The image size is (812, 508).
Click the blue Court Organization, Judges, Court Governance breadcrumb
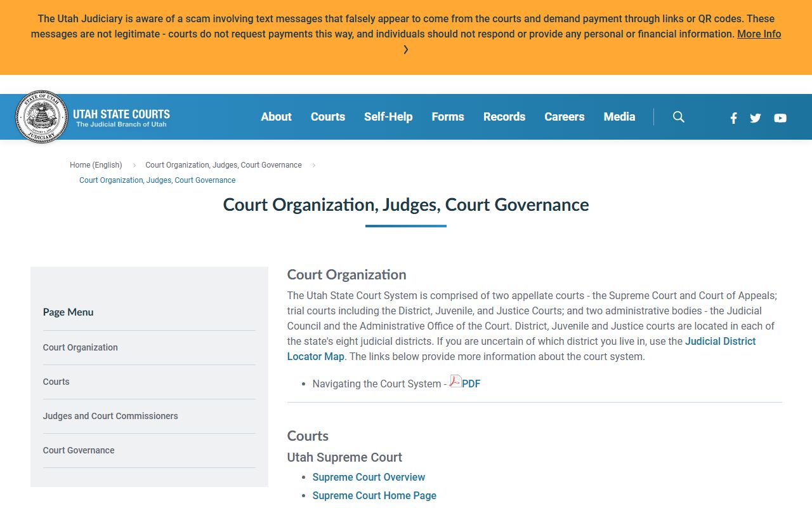157,180
